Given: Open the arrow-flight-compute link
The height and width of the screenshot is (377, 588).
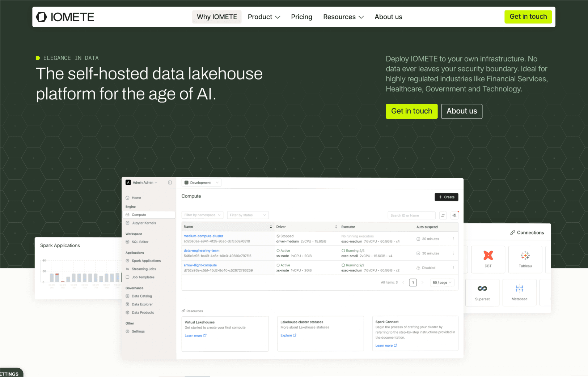Looking at the screenshot, I should [200, 265].
